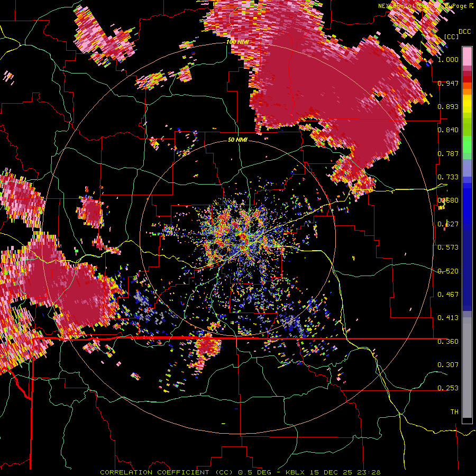
Task: Select the 0.253 scale label
Action: tap(448, 388)
